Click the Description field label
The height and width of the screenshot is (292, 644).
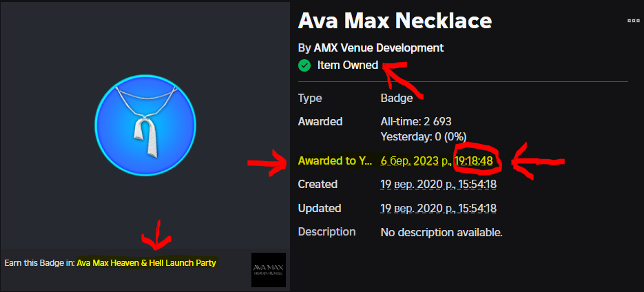coord(326,232)
